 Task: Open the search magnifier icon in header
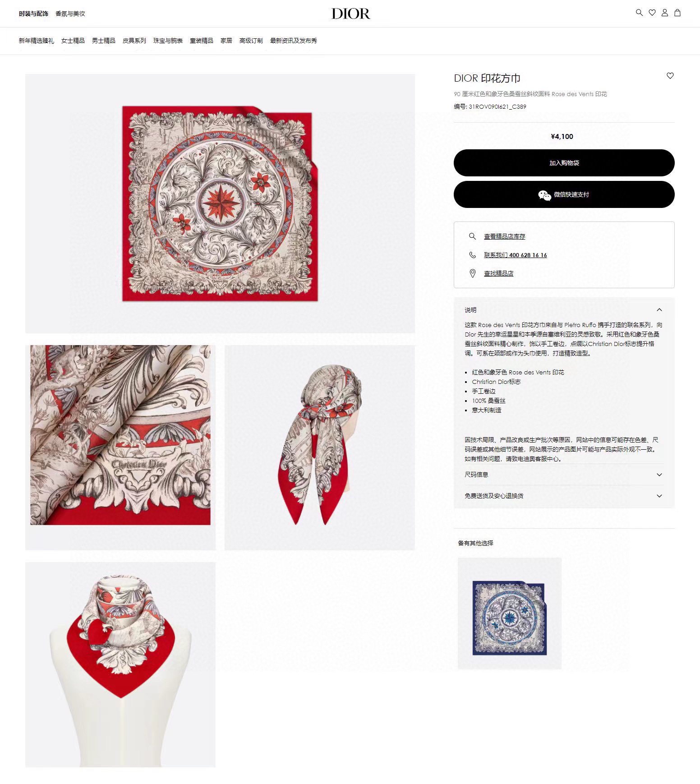click(x=639, y=13)
